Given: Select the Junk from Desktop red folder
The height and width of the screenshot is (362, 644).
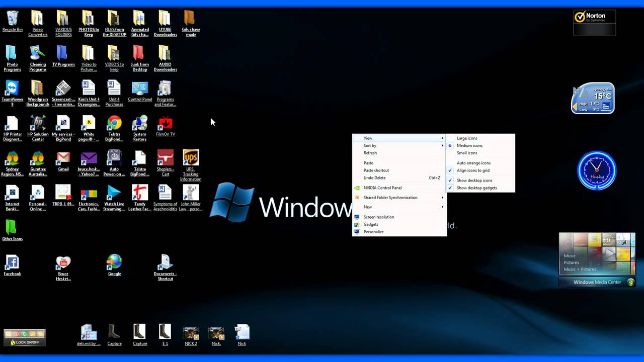Looking at the screenshot, I should point(140,58).
